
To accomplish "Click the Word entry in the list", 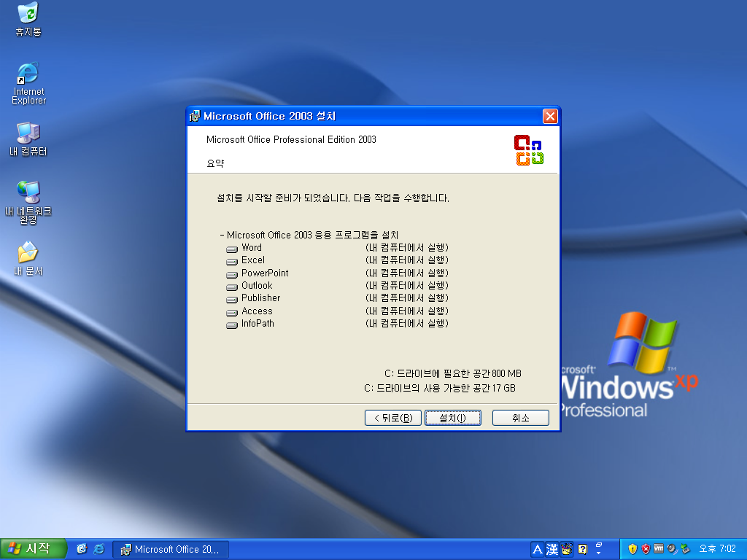I will 252,248.
